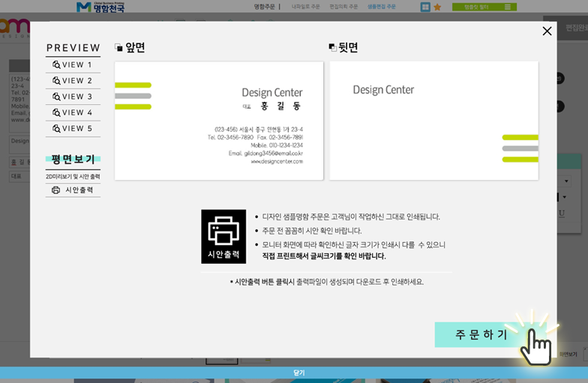Click magnifier icon beside VIEW 5
The height and width of the screenshot is (383, 588).
pos(56,129)
